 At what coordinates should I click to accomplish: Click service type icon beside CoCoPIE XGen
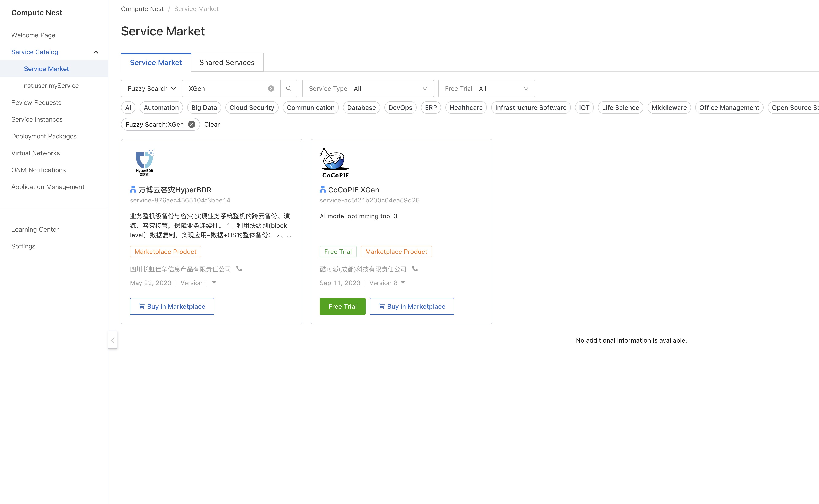[x=323, y=190]
